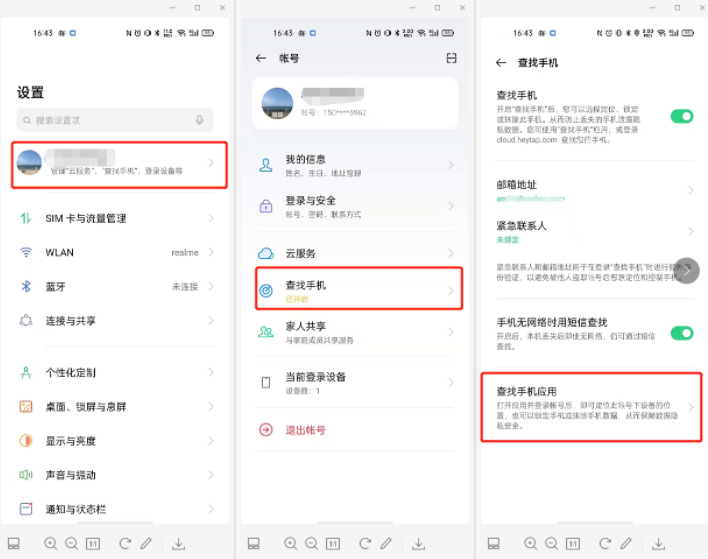Screen dimensions: 708x559
Task: Open 家人共享 in the account screen
Action: tap(355, 332)
